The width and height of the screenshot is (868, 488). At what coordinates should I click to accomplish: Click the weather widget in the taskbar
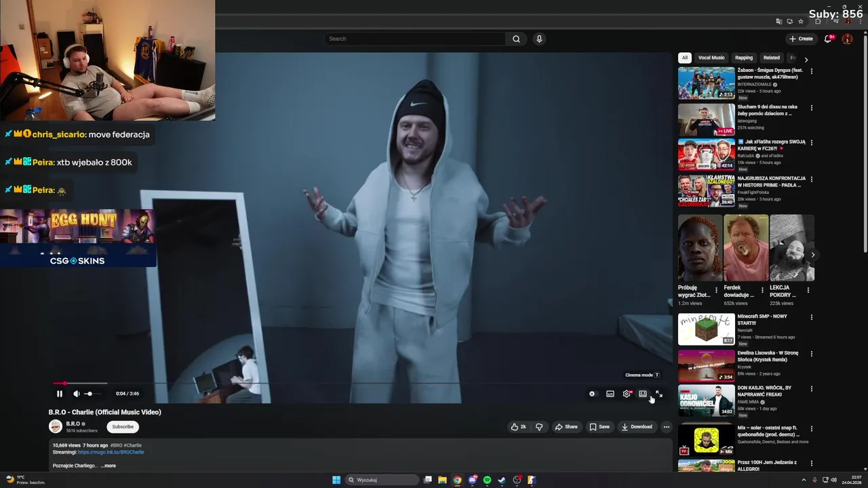click(x=25, y=480)
